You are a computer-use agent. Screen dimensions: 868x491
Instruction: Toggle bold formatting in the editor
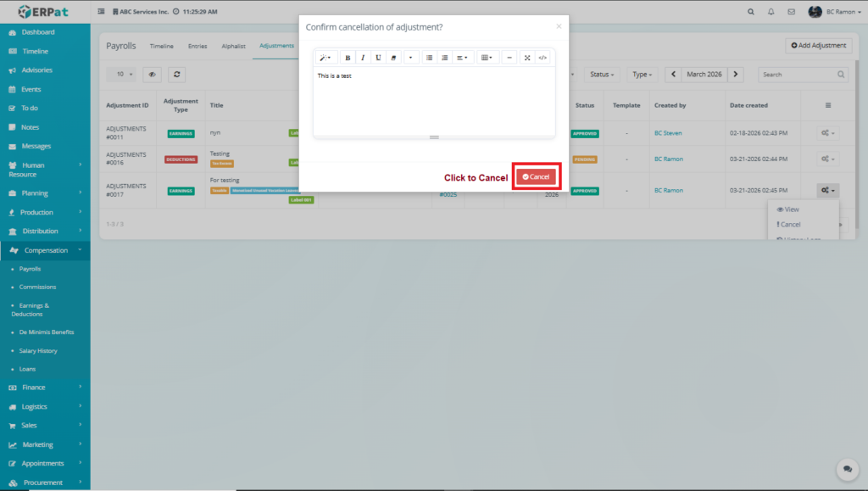[x=348, y=58]
